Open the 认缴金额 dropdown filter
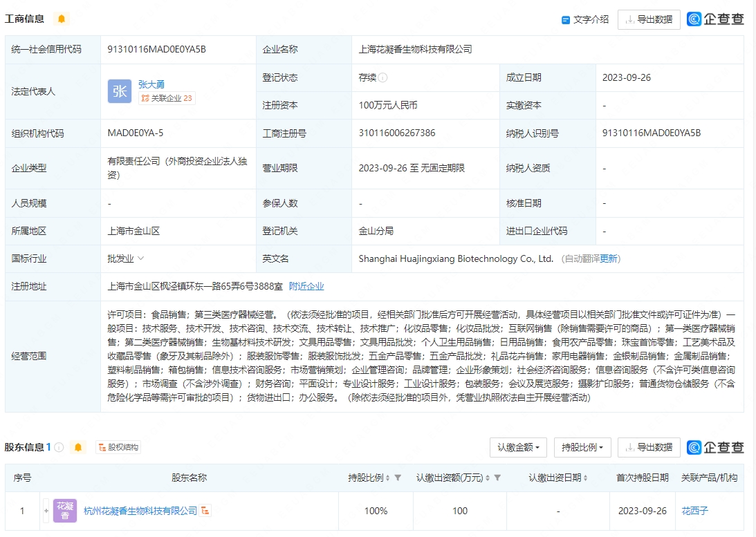 [x=518, y=447]
